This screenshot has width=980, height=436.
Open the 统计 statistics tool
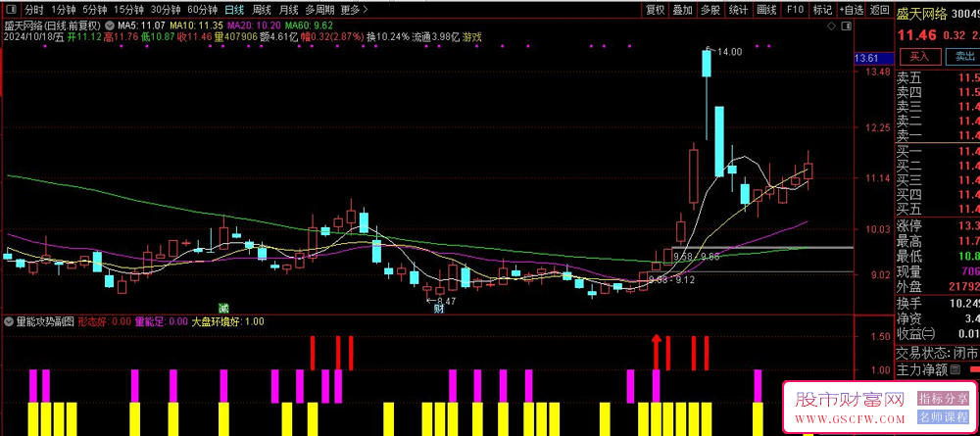click(738, 10)
